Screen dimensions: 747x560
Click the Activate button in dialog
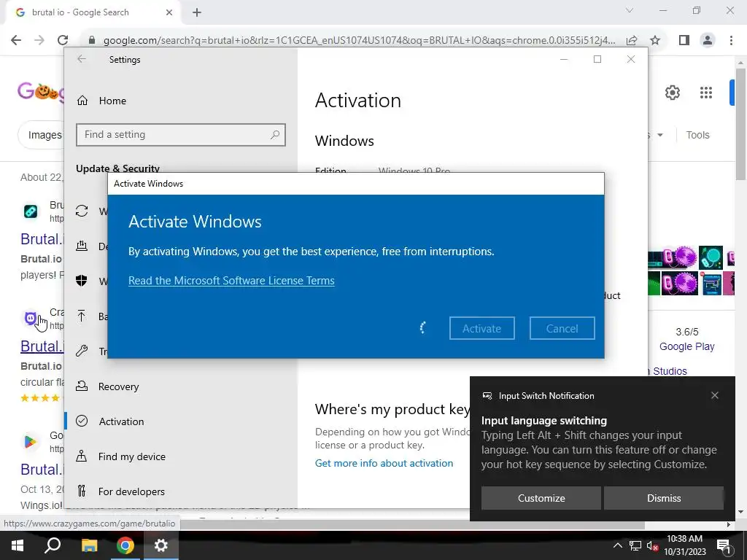point(481,328)
